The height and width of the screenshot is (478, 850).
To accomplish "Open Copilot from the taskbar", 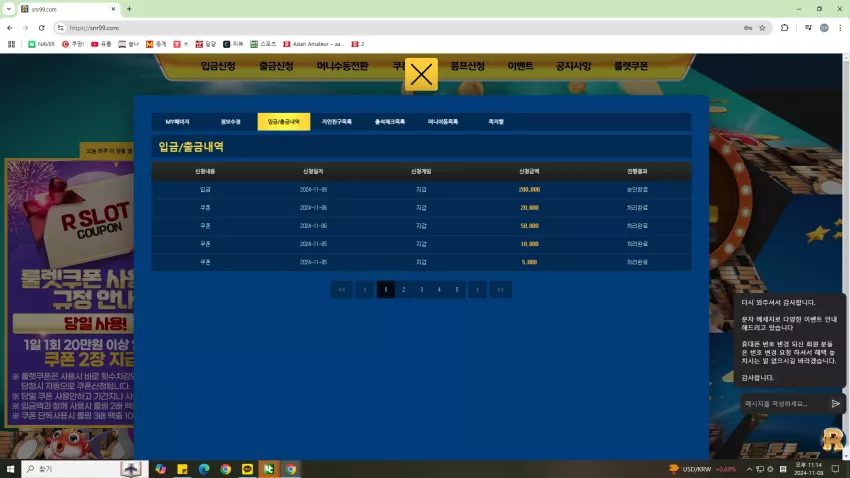I will coord(160,469).
